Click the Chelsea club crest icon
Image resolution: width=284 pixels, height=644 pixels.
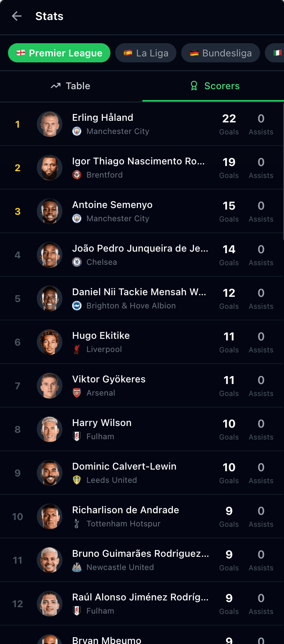[x=77, y=262]
